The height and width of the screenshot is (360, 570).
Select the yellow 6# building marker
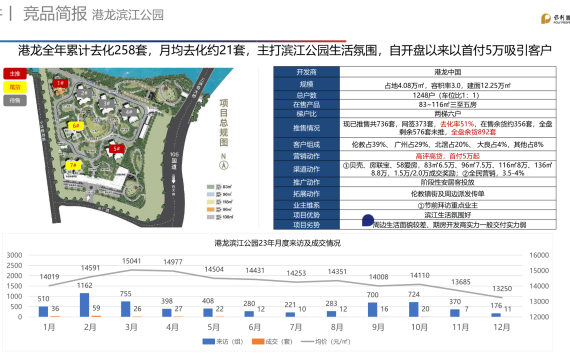tap(76, 126)
